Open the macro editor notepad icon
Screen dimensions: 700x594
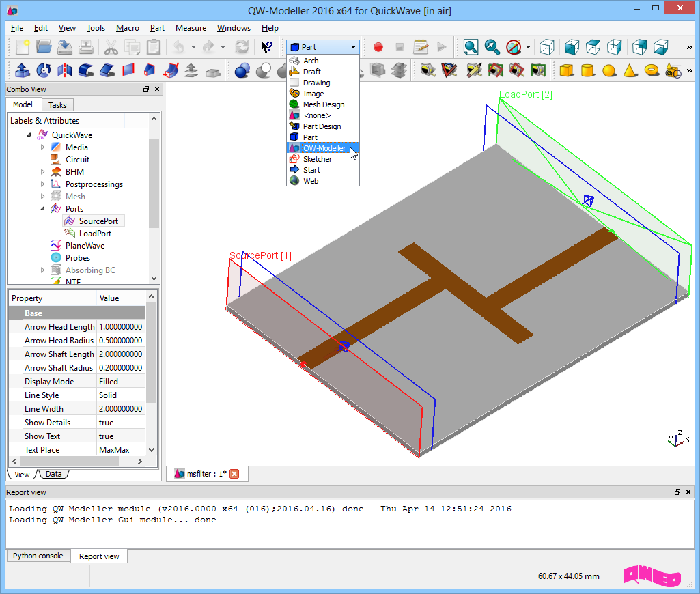pyautogui.click(x=421, y=47)
